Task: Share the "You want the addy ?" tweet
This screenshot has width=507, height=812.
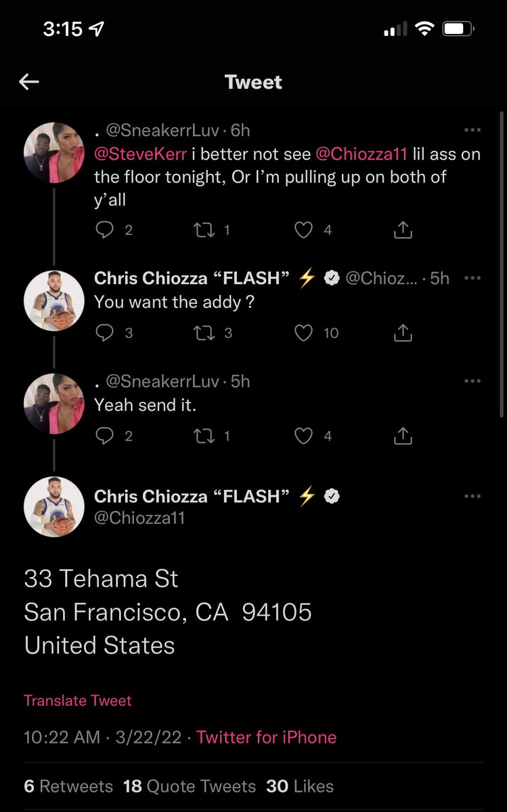Action: 403,333
